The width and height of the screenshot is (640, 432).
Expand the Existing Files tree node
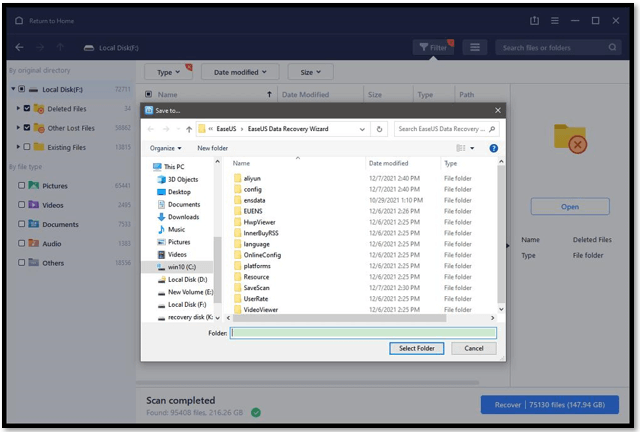pyautogui.click(x=18, y=147)
